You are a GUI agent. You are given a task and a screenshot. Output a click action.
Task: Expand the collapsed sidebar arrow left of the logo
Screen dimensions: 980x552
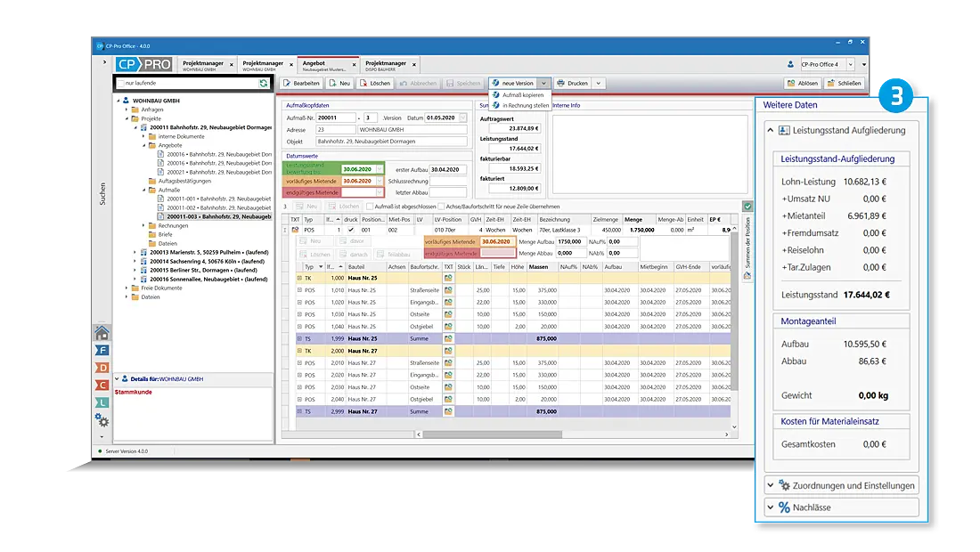click(104, 61)
